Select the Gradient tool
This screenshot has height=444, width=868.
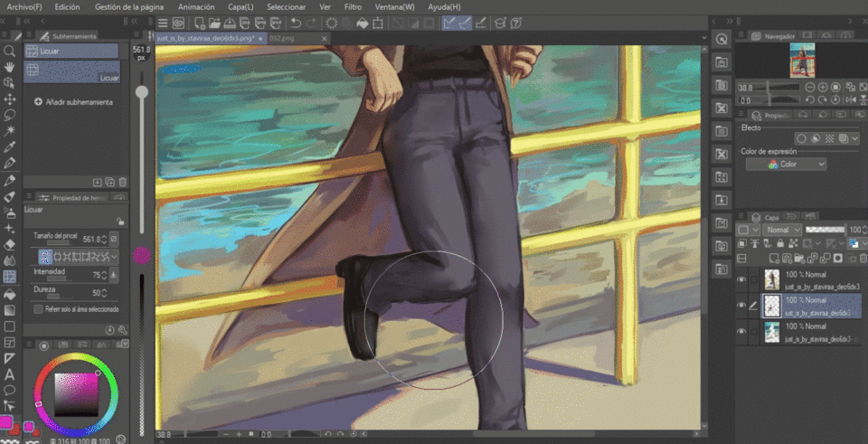[x=9, y=309]
